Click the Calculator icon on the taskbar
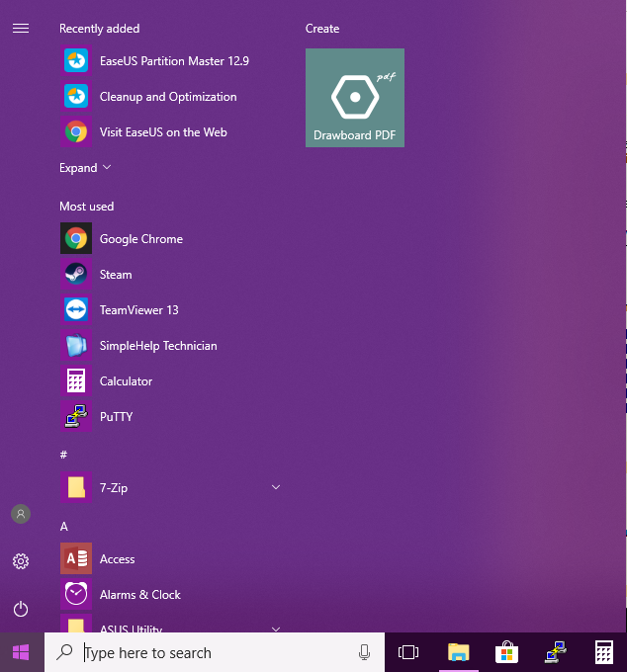The height and width of the screenshot is (672, 627). click(604, 652)
